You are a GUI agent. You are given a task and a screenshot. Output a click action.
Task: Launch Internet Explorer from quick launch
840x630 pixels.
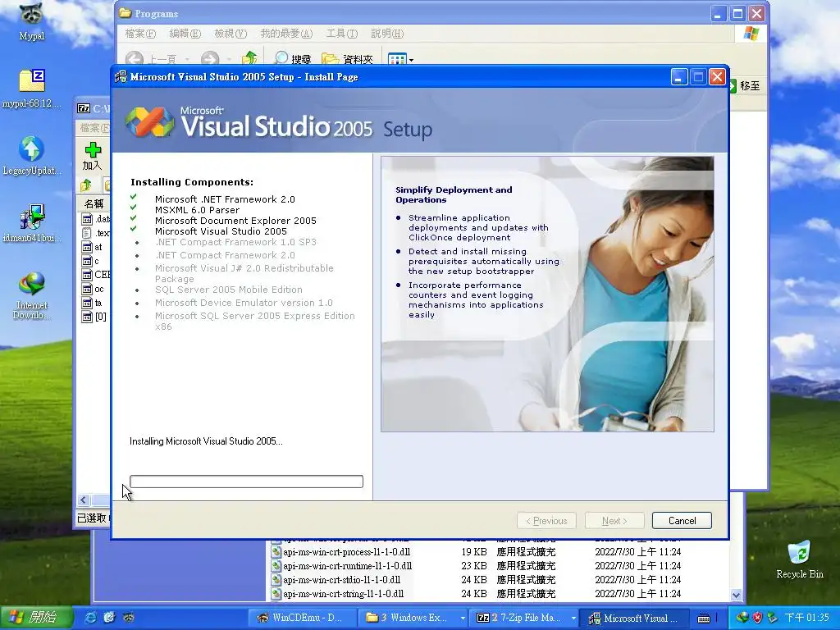[x=91, y=618]
